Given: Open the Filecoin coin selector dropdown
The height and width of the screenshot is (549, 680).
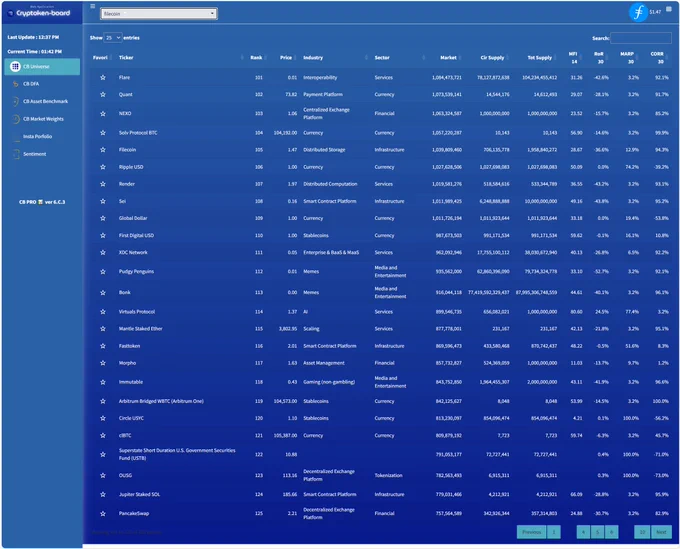Looking at the screenshot, I should click(x=159, y=14).
